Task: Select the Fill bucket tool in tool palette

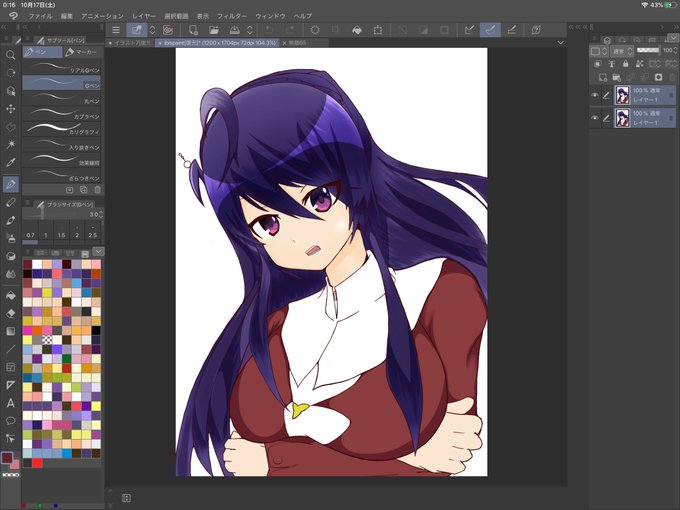Action: point(10,295)
